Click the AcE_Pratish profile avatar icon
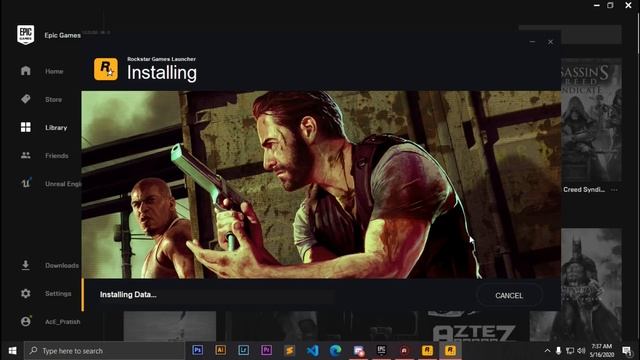Image resolution: width=640 pixels, height=360 pixels. 26,321
